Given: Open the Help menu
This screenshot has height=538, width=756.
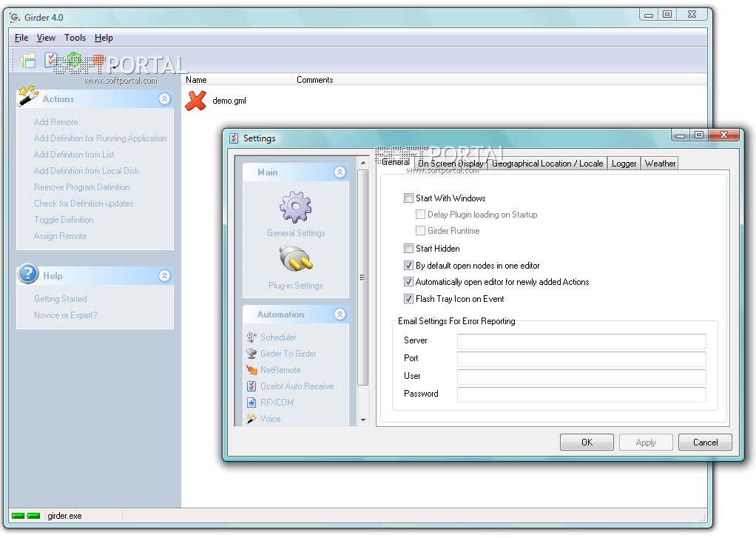Looking at the screenshot, I should [104, 38].
